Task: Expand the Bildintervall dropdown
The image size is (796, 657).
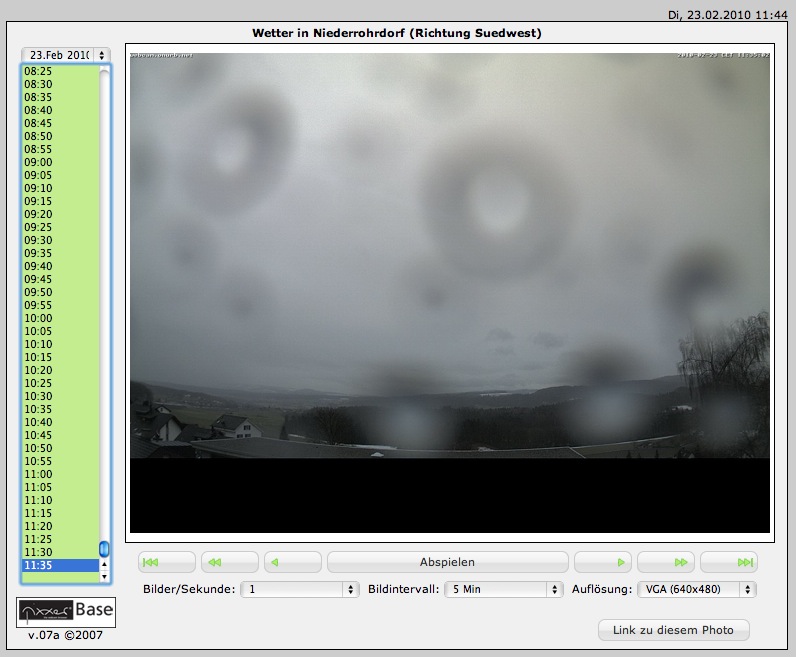Action: point(503,590)
